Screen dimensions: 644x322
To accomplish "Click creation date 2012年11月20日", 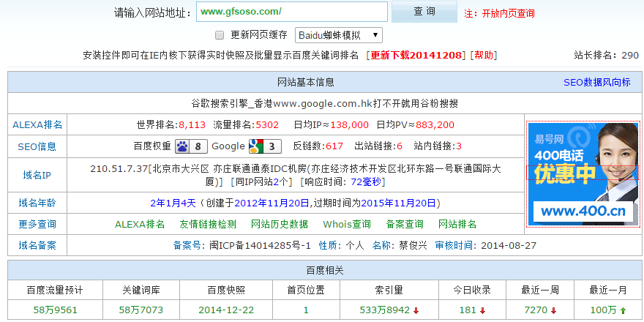I will pos(272,203).
